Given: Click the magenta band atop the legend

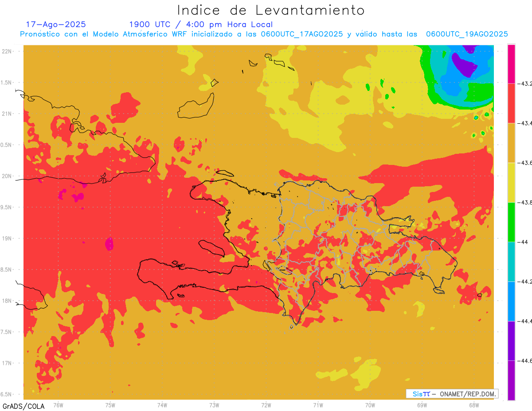Looking at the screenshot, I should (511, 64).
